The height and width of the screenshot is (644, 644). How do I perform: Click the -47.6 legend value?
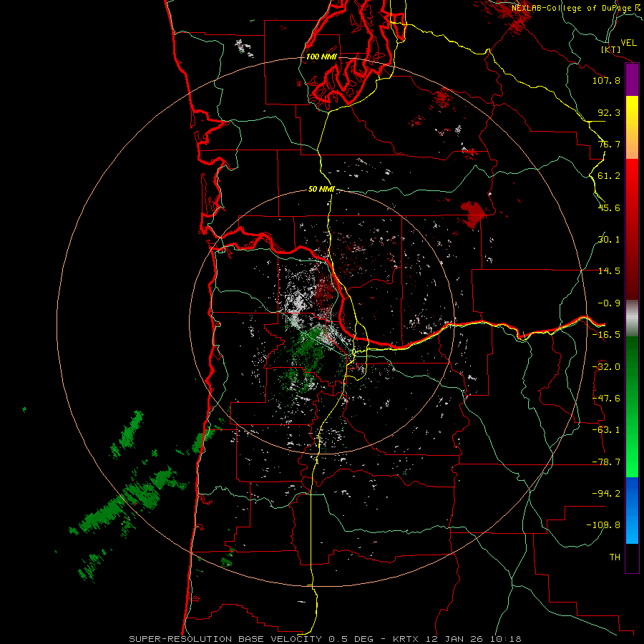tap(606, 399)
